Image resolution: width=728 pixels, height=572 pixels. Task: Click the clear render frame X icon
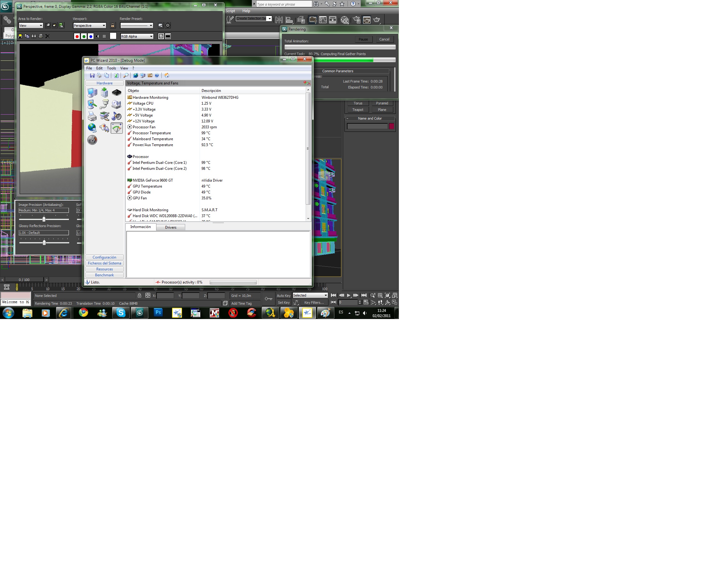pyautogui.click(x=48, y=36)
